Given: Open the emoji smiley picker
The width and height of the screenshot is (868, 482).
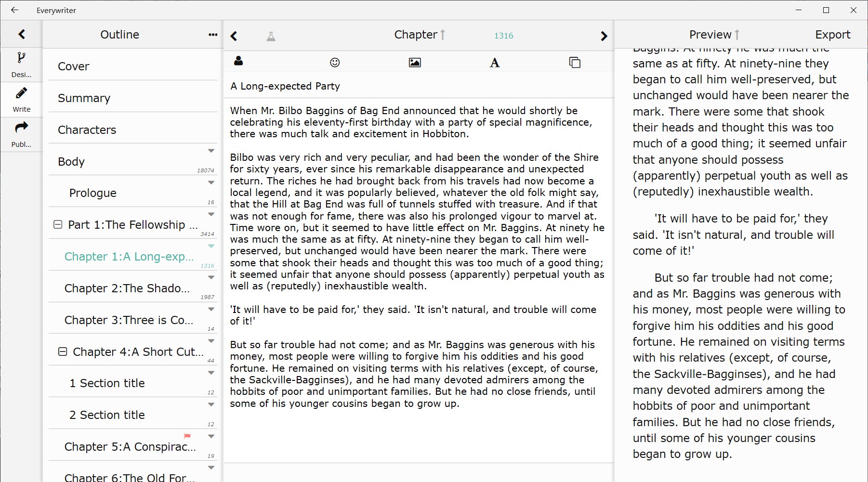Looking at the screenshot, I should tap(335, 62).
